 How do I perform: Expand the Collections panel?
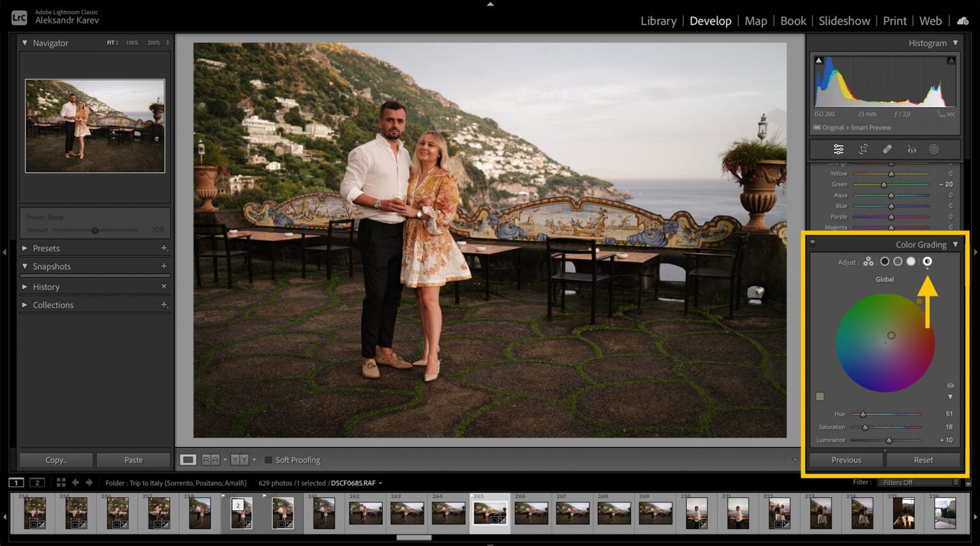point(53,305)
